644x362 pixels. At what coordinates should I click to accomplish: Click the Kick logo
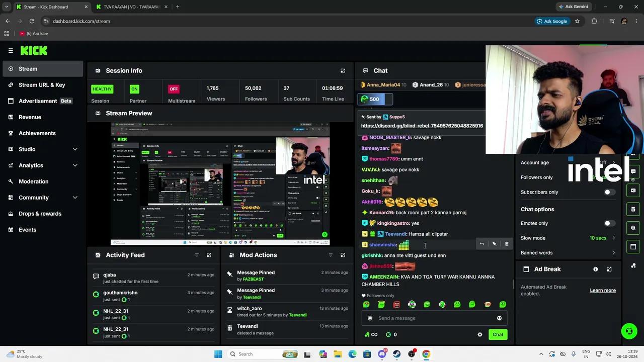pos(34,51)
